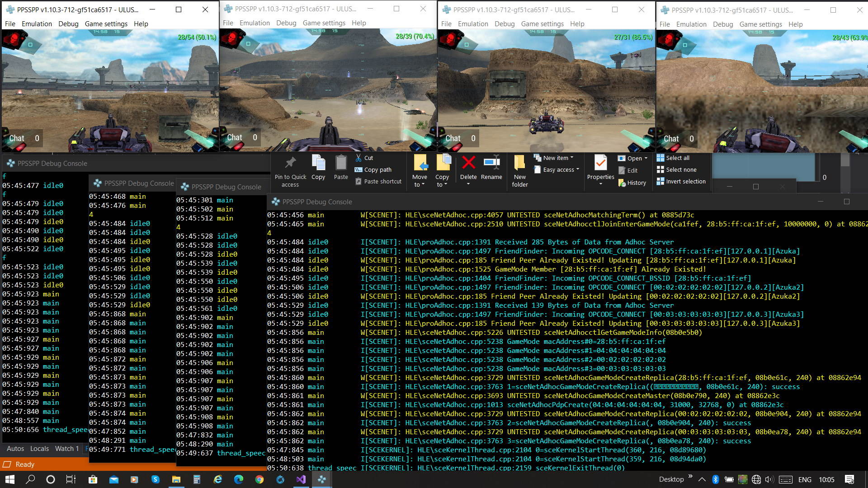
Task: Expand the dropdown arrow under Delete
Action: 468,184
